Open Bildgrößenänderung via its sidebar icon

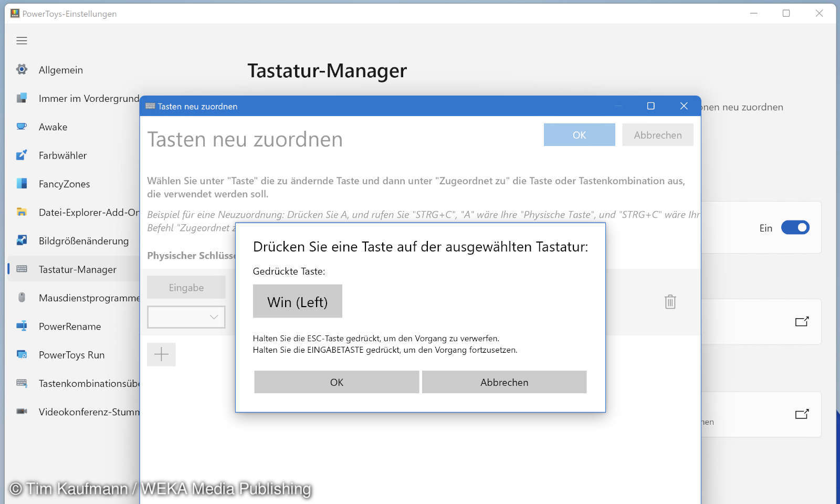22,240
